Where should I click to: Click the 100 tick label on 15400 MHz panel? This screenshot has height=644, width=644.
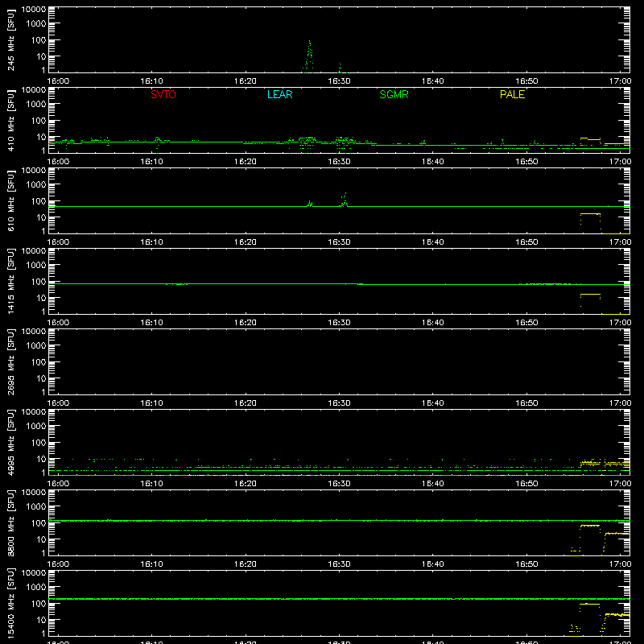pyautogui.click(x=39, y=604)
